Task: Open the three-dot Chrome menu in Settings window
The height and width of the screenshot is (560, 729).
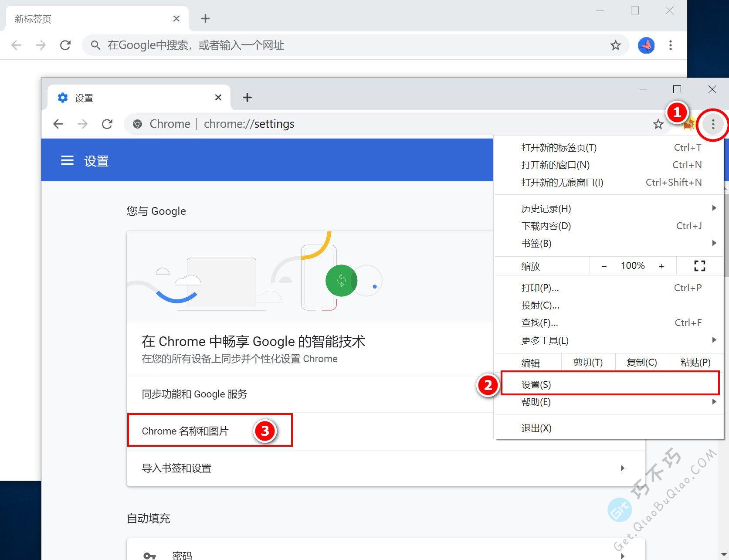Action: (x=713, y=125)
